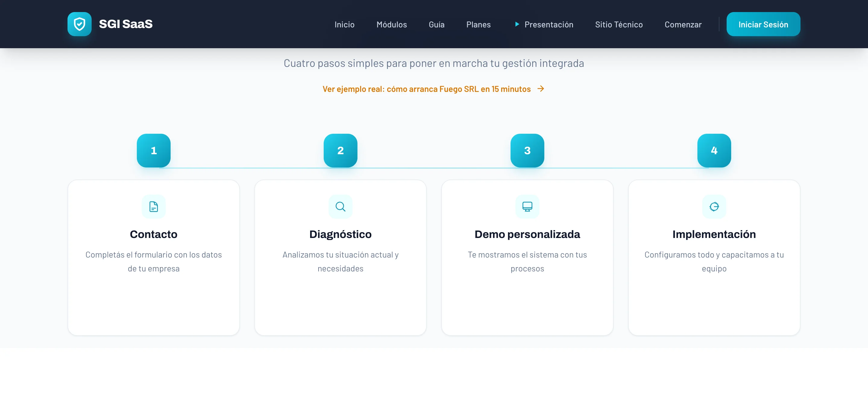
Task: Click the play triangle next to Presentación
Action: (517, 24)
